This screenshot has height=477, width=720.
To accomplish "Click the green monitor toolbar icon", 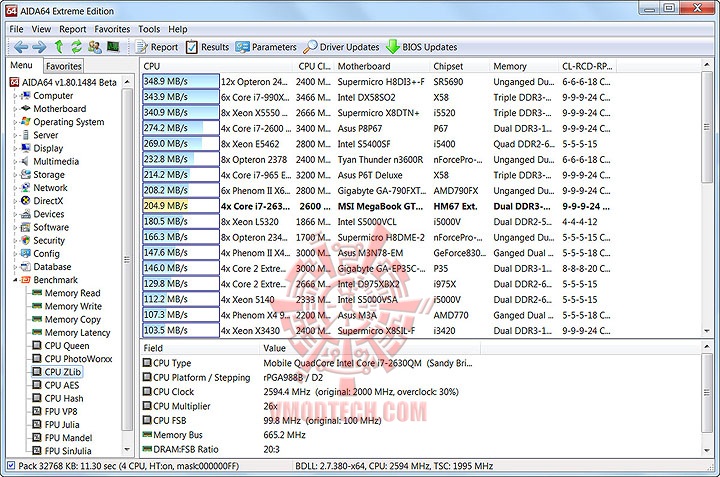I will click(x=113, y=46).
